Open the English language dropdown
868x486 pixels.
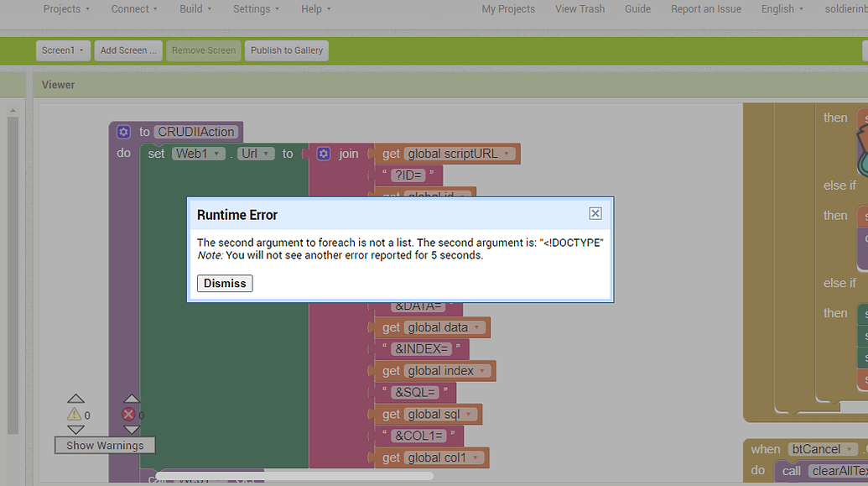click(x=781, y=8)
